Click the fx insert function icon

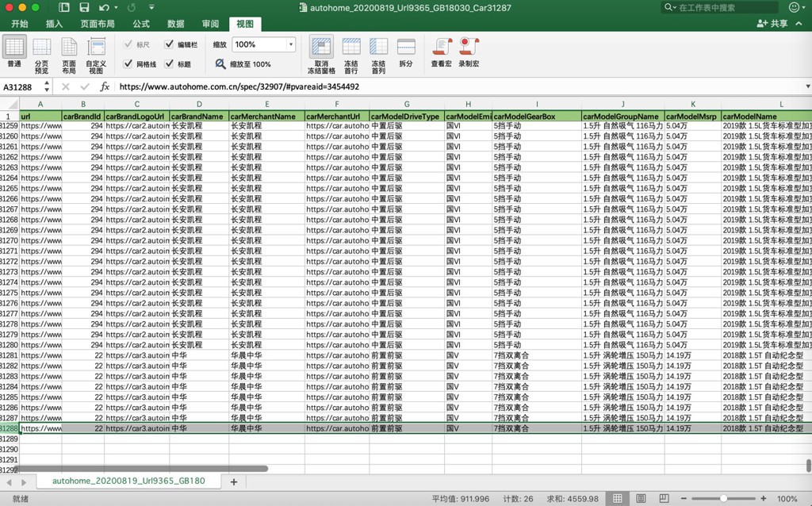(x=105, y=86)
